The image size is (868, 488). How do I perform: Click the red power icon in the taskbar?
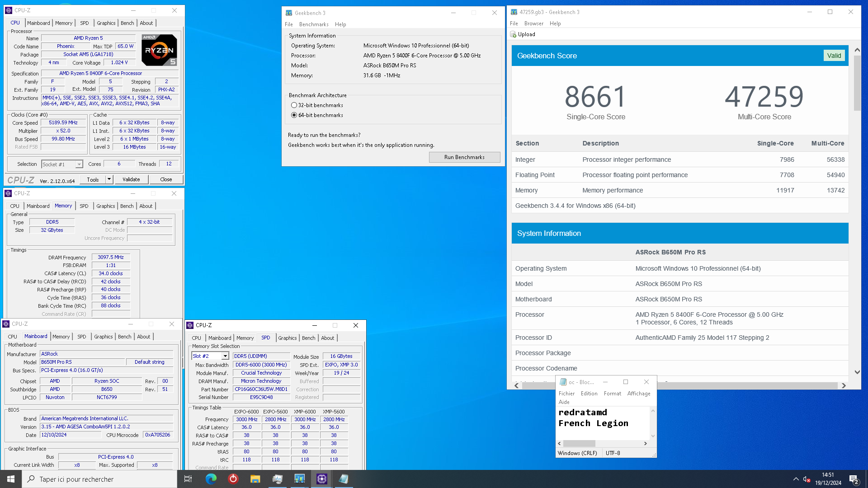click(233, 479)
